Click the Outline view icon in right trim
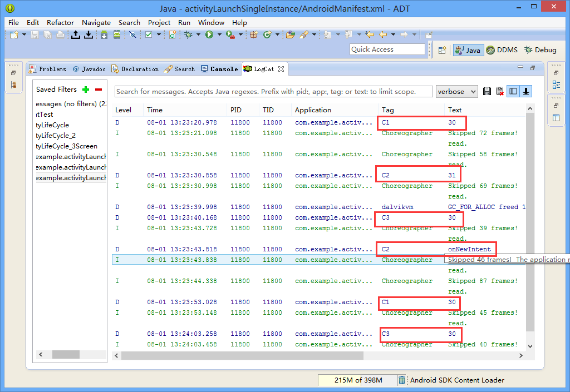 pos(556,85)
